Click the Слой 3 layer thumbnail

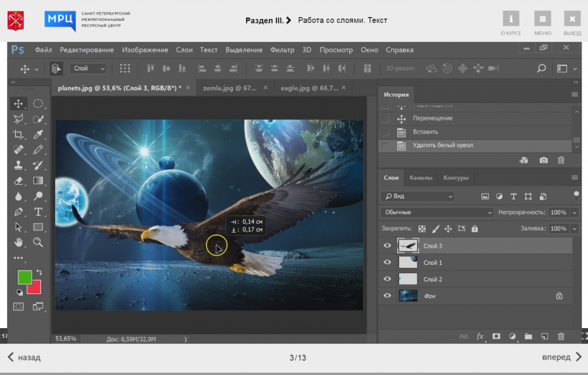tap(407, 246)
